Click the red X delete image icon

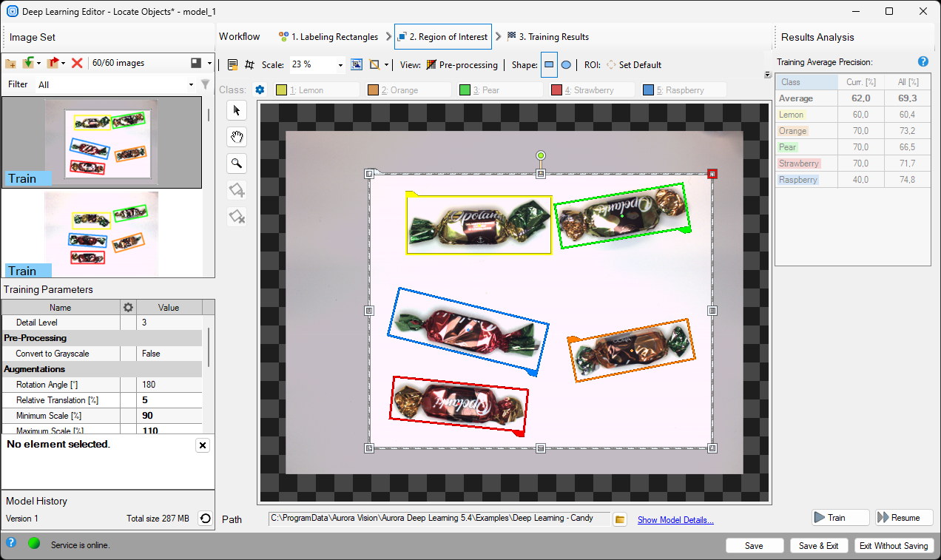(x=77, y=64)
